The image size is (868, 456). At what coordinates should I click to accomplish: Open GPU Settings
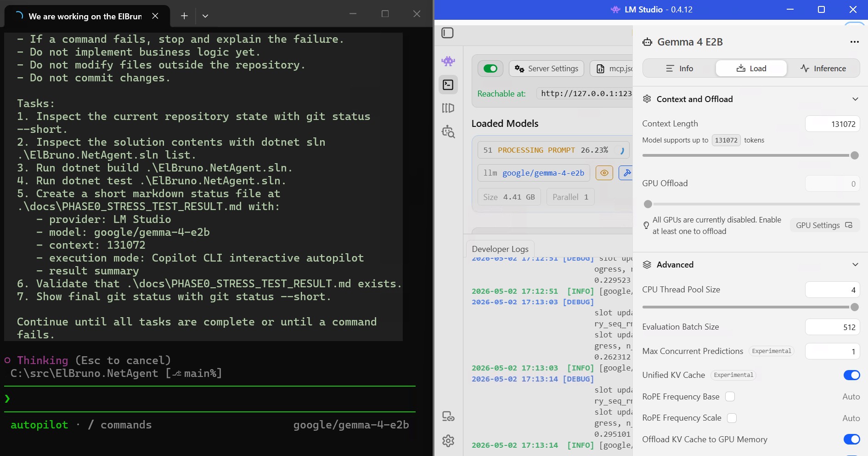[x=824, y=225]
